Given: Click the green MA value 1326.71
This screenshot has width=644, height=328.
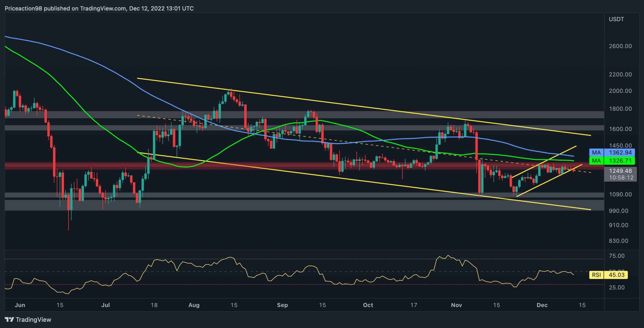Looking at the screenshot, I should [x=620, y=161].
